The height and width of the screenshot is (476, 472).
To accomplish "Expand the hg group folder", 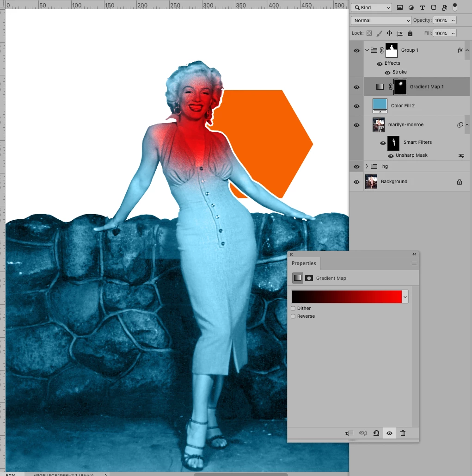I will (367, 167).
